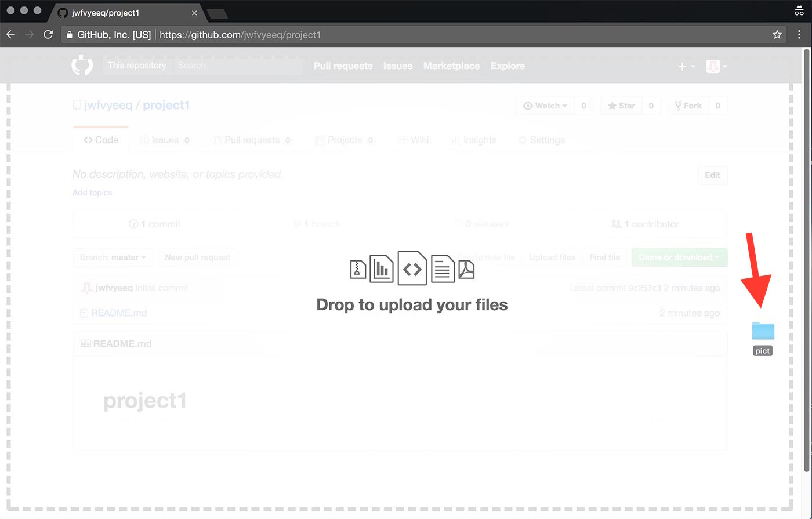Image resolution: width=812 pixels, height=519 pixels.
Task: Open Explore in the top navigation
Action: [x=507, y=66]
